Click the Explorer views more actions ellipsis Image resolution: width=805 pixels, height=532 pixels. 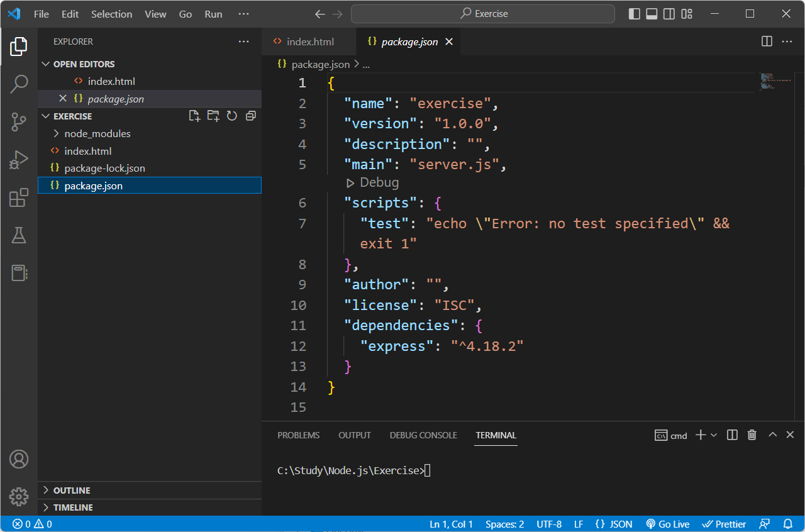pos(244,42)
